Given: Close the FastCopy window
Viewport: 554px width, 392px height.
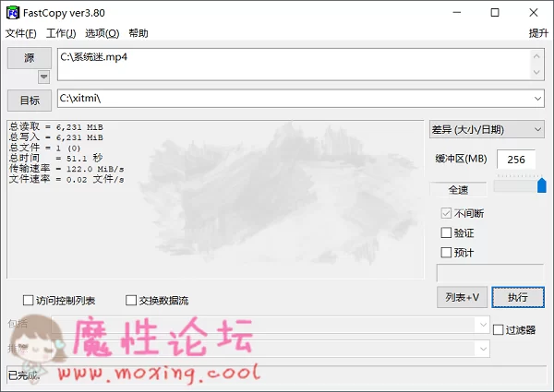Looking at the screenshot, I should (x=534, y=13).
